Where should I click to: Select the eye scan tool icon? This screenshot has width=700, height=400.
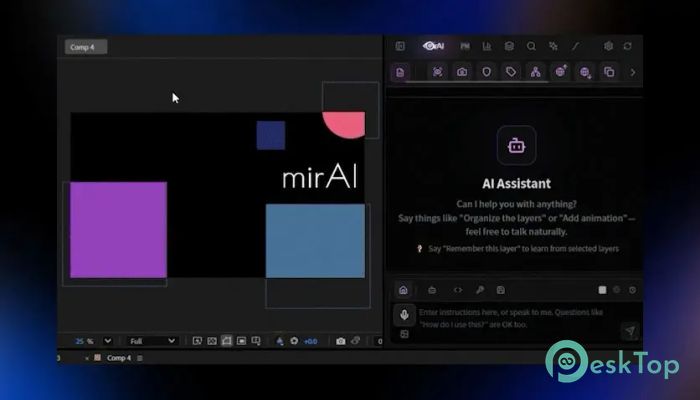tap(438, 72)
